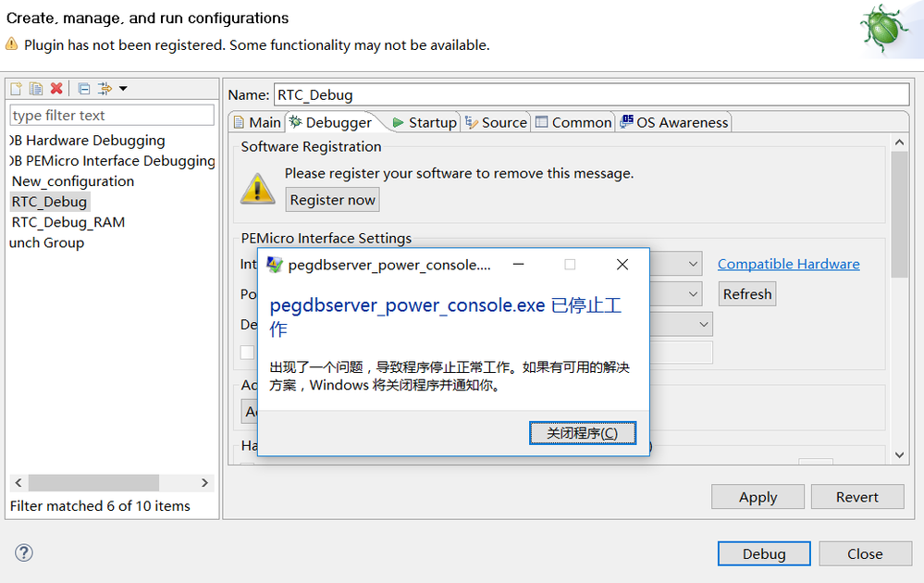This screenshot has width=924, height=583.
Task: Click configuration list scroll right arrow
Action: (204, 483)
